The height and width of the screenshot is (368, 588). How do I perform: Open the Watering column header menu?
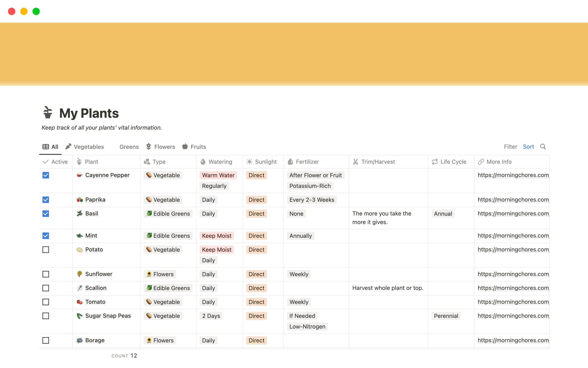point(220,162)
